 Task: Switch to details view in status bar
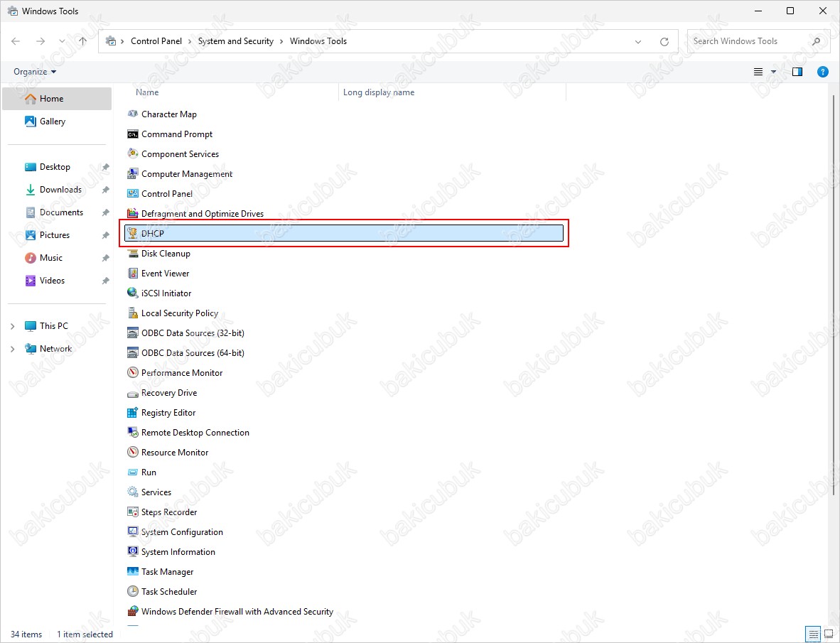813,634
